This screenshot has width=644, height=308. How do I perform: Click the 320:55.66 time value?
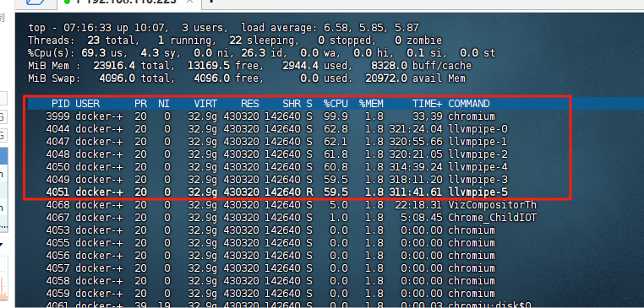pos(416,142)
